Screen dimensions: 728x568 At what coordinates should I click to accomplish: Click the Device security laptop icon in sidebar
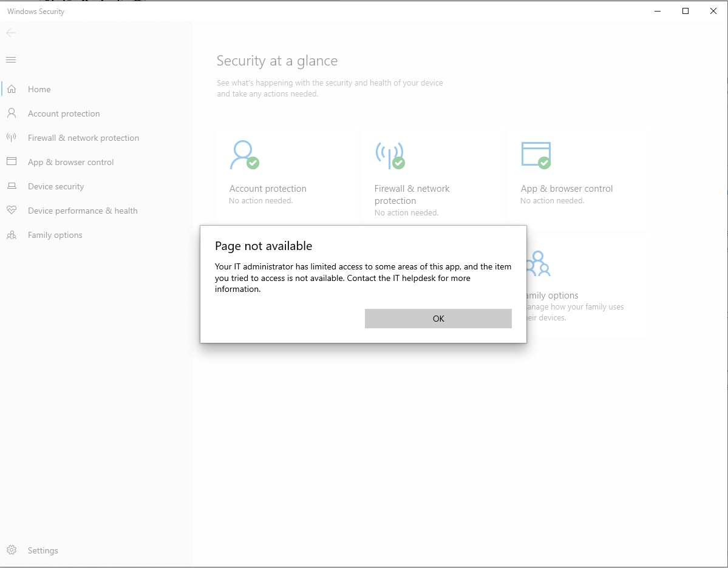pos(12,186)
